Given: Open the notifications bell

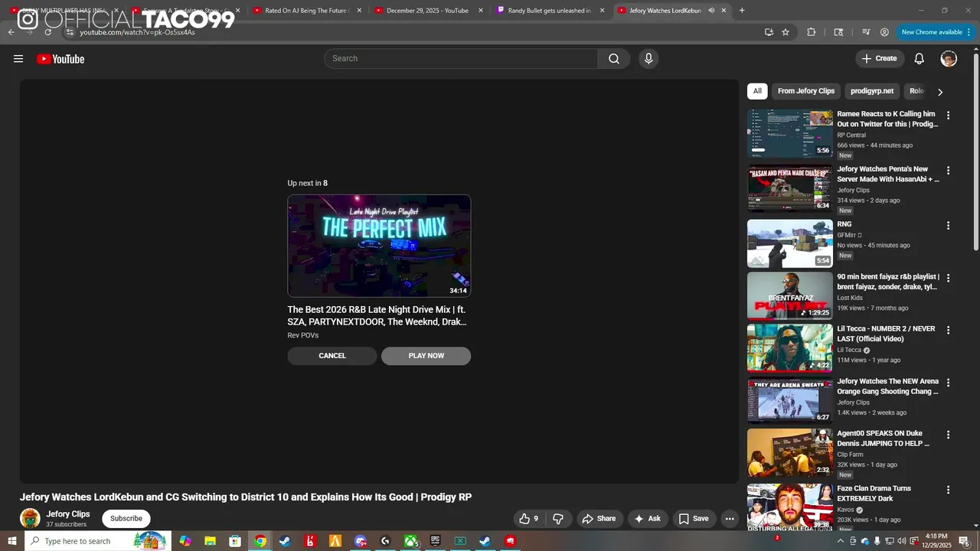Looking at the screenshot, I should click(x=919, y=59).
